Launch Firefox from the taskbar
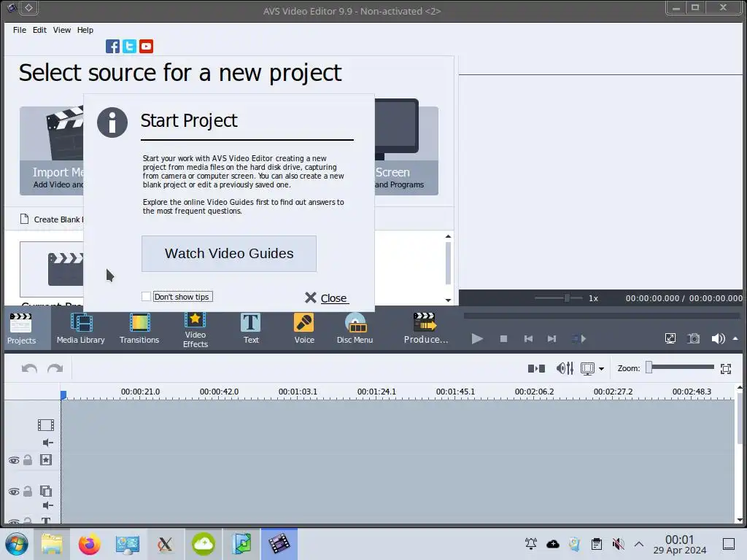747x560 pixels. point(89,544)
